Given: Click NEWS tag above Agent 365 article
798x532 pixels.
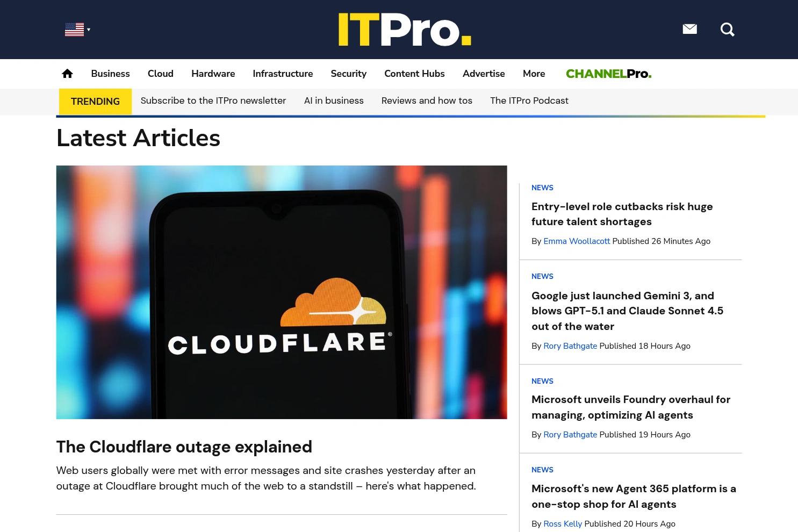Looking at the screenshot, I should pos(542,470).
